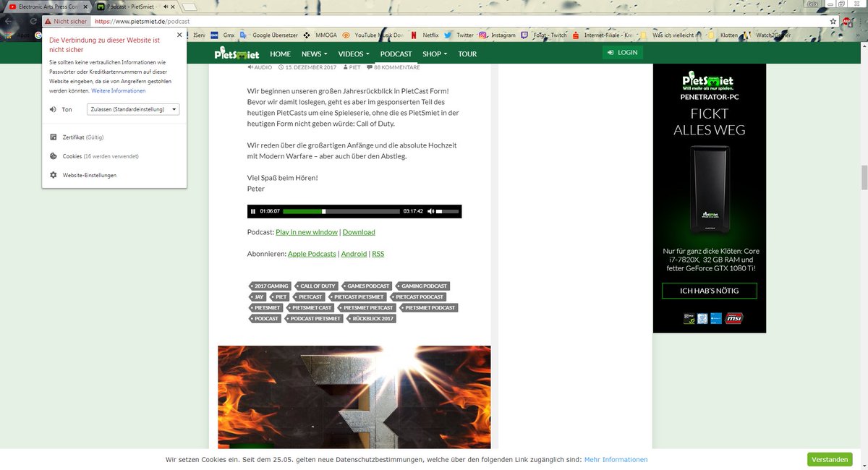The image size is (868, 470).
Task: Click the PIETCAST PIETSMIET tag
Action: [357, 297]
